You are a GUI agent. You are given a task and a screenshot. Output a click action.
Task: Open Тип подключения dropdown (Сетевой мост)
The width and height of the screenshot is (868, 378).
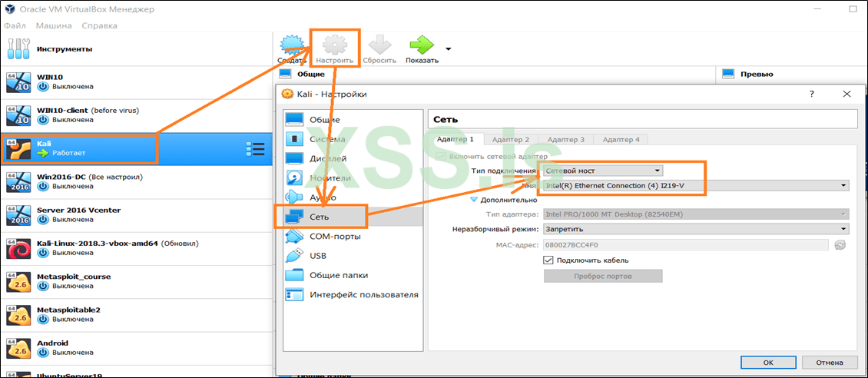pos(603,171)
